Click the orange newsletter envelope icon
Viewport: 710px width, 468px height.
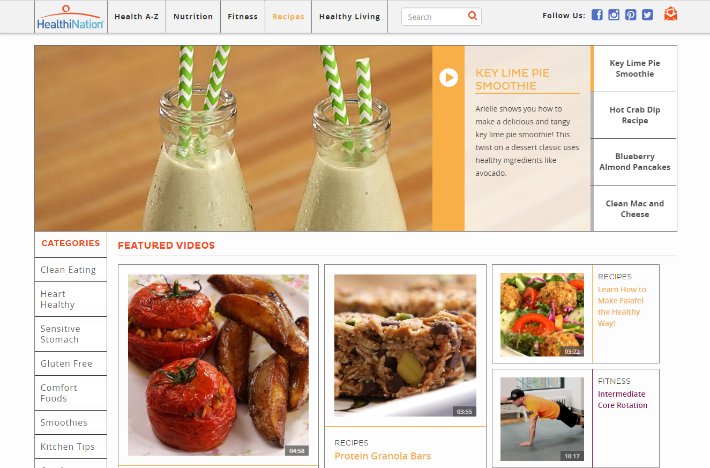[671, 14]
